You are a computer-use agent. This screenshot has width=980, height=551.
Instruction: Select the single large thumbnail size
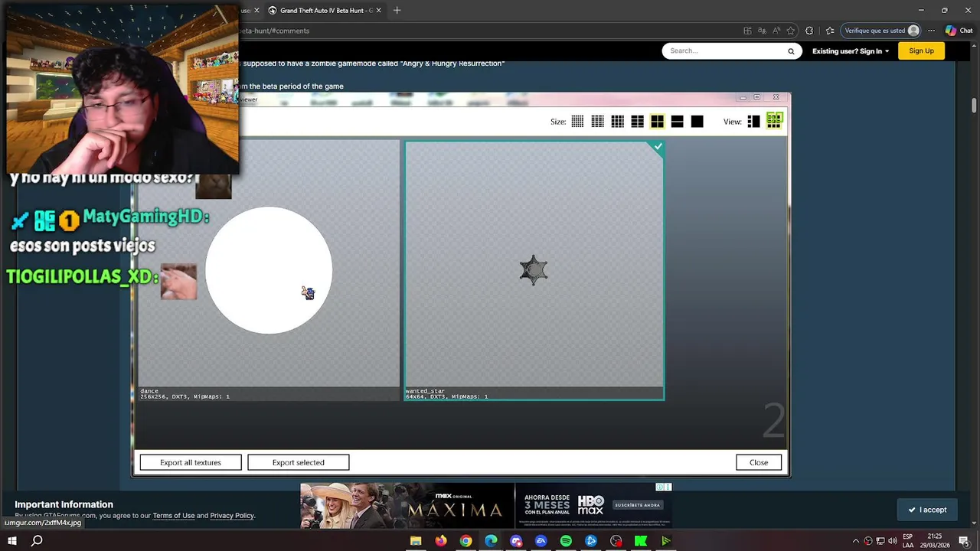pyautogui.click(x=697, y=122)
